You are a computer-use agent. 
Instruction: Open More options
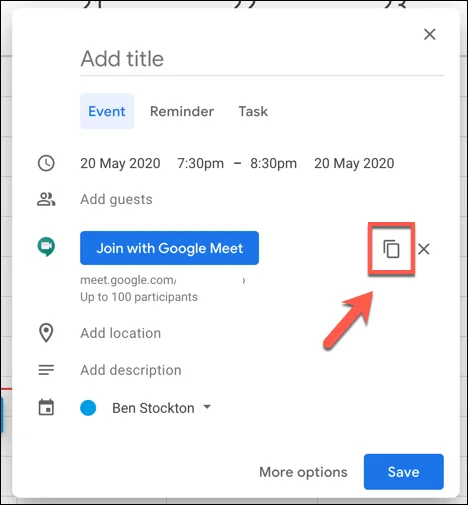coord(303,472)
